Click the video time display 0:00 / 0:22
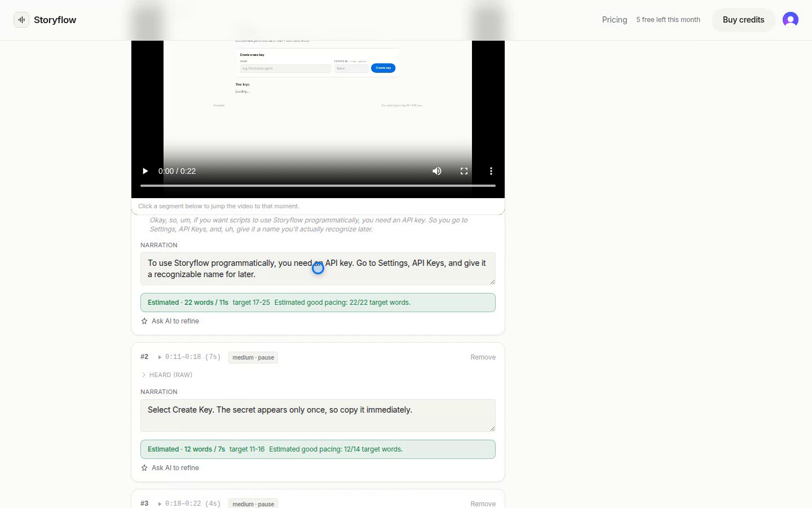 177,171
